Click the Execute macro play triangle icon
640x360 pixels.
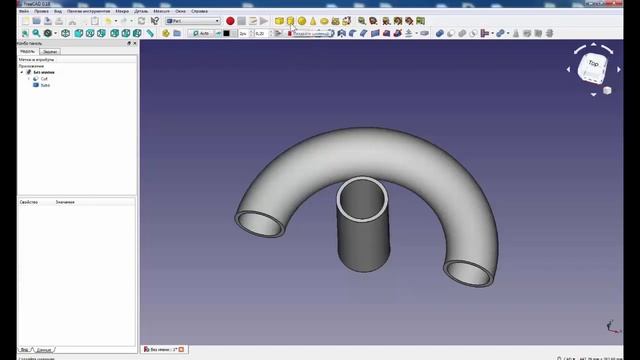[x=264, y=21]
